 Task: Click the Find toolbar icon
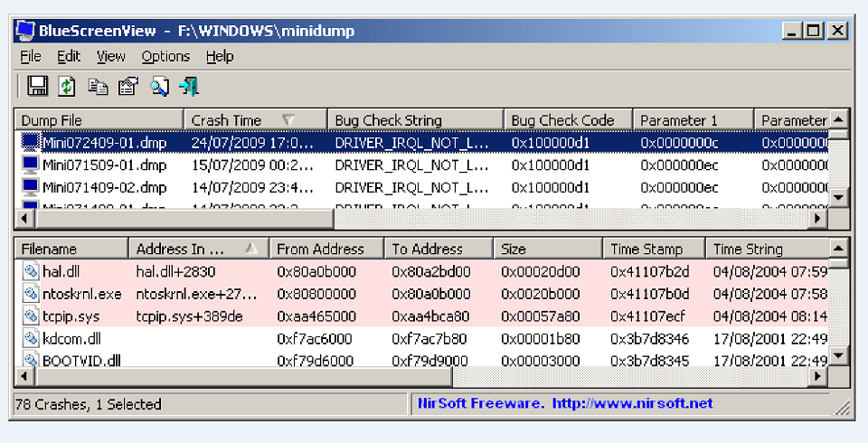click(159, 87)
